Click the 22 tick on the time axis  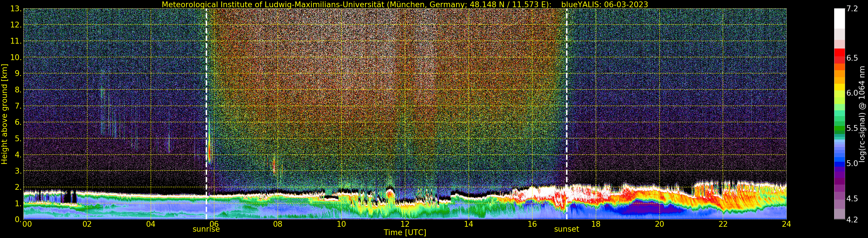[723, 224]
